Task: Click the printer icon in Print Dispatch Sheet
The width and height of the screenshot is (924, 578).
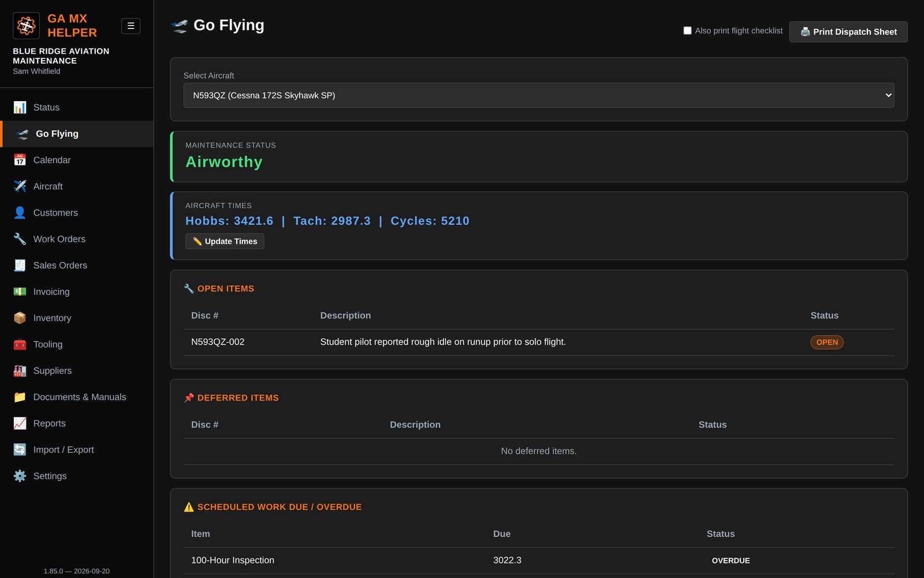Action: [x=805, y=32]
